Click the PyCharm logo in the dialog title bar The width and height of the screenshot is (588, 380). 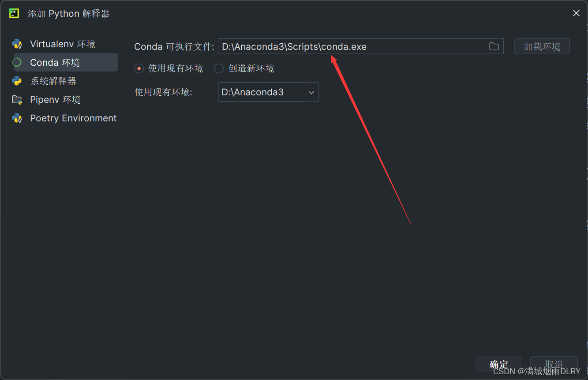(14, 13)
